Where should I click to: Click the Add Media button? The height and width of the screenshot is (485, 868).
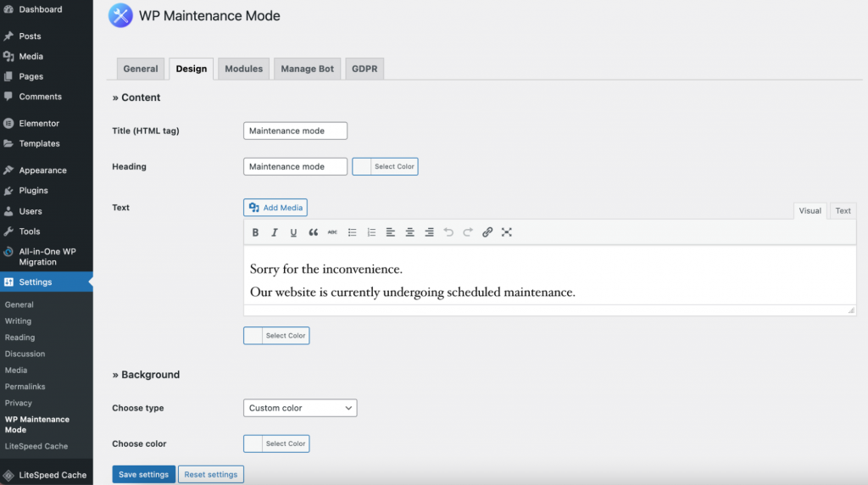[x=275, y=208]
